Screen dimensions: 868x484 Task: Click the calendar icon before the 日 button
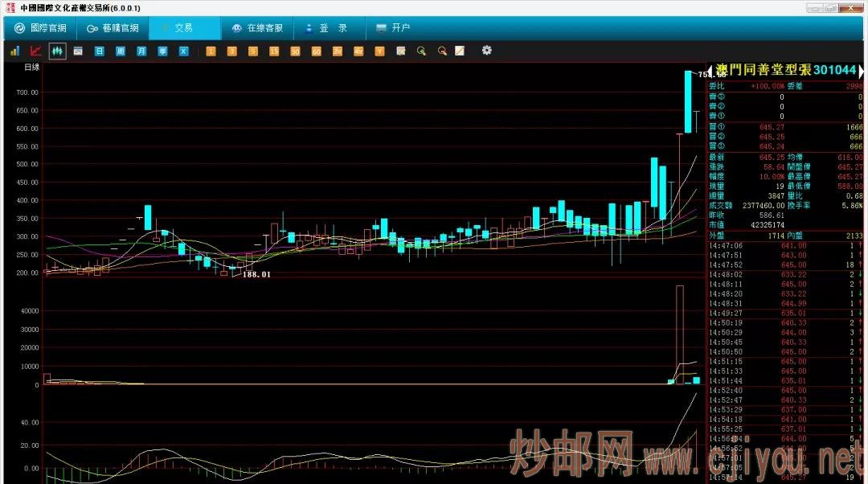point(78,51)
